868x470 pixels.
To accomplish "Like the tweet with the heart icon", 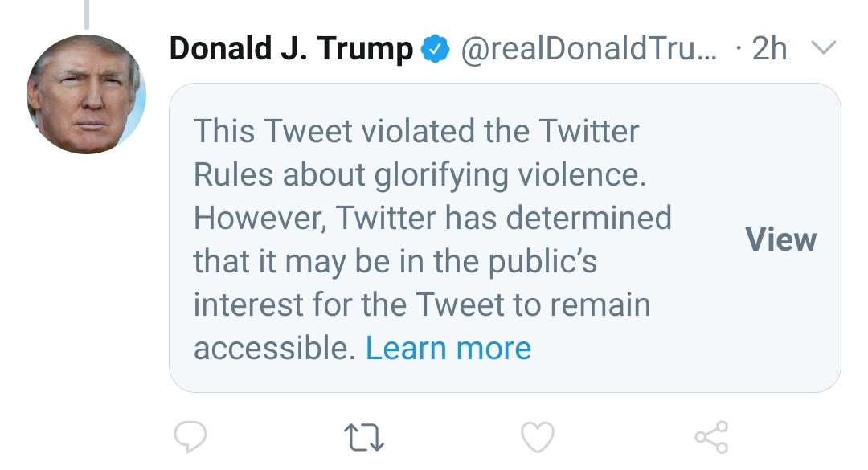I will coord(538,437).
